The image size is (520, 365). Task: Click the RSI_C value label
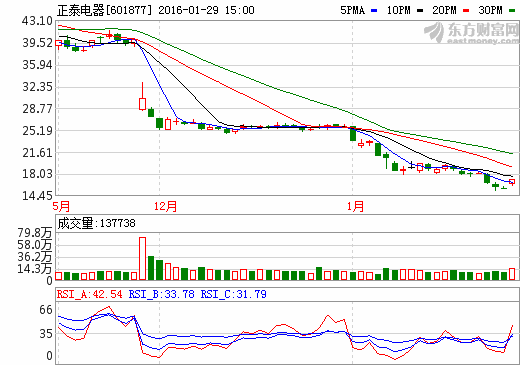(233, 294)
